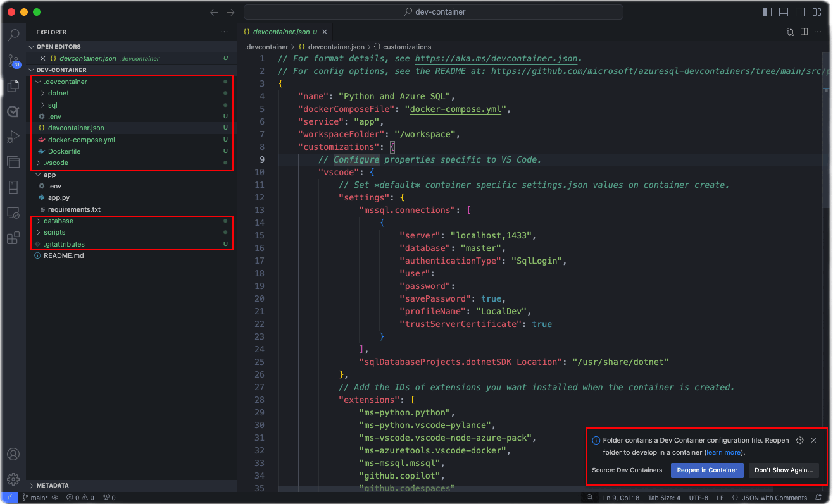
Task: Click Don't Show Again in the notification
Action: click(784, 470)
